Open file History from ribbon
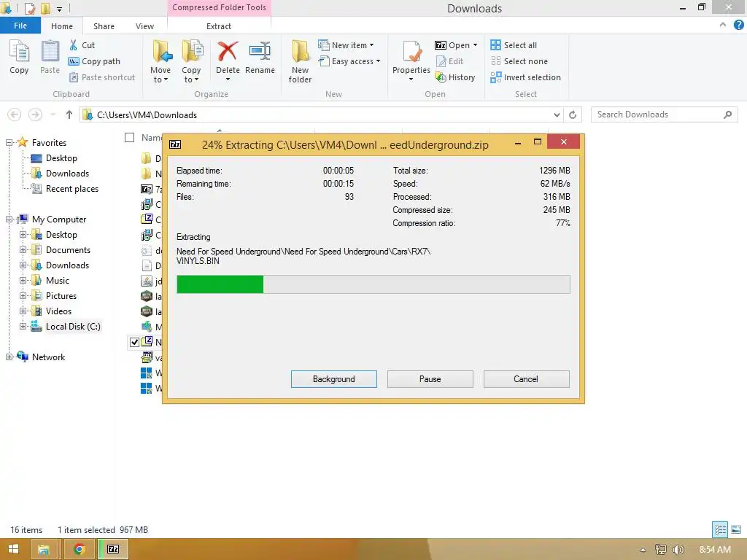The height and width of the screenshot is (560, 747). 455,77
